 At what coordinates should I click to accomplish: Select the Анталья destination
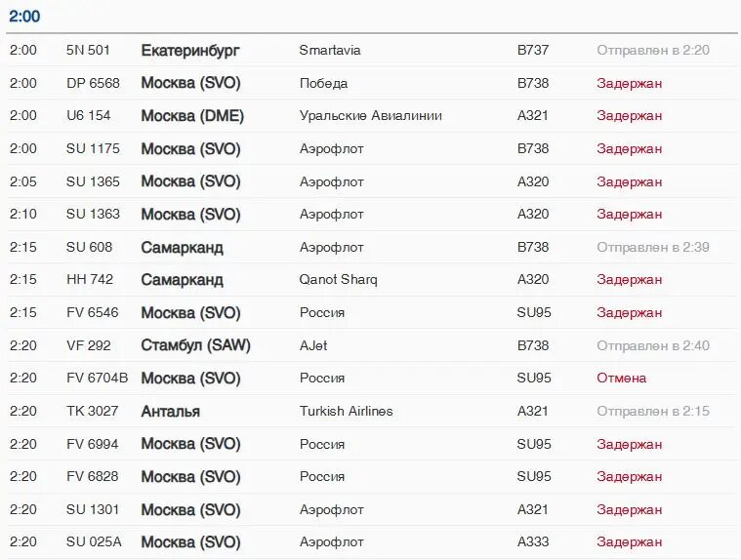pos(170,412)
